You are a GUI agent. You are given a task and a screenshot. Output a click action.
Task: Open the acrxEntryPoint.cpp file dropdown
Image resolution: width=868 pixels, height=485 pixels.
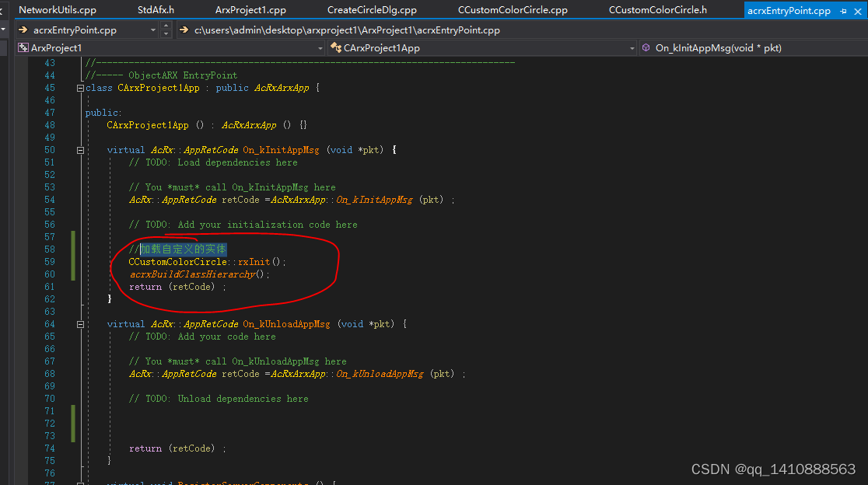click(152, 29)
